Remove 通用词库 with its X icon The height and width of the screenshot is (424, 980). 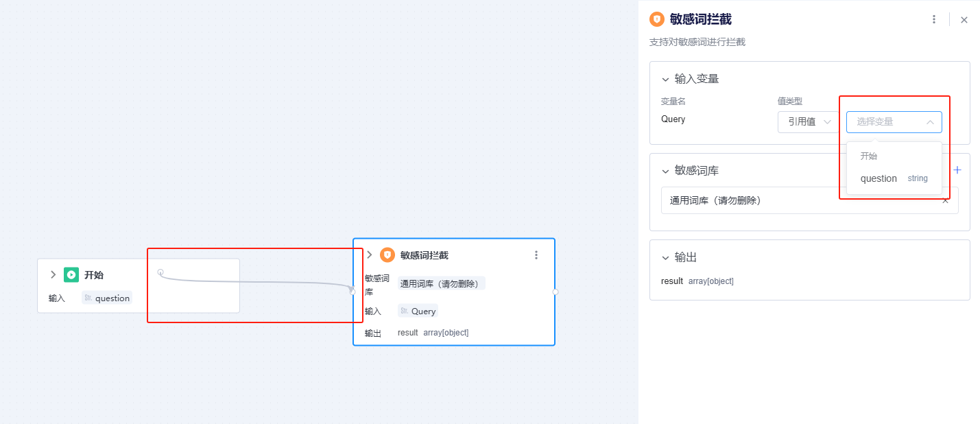point(945,201)
